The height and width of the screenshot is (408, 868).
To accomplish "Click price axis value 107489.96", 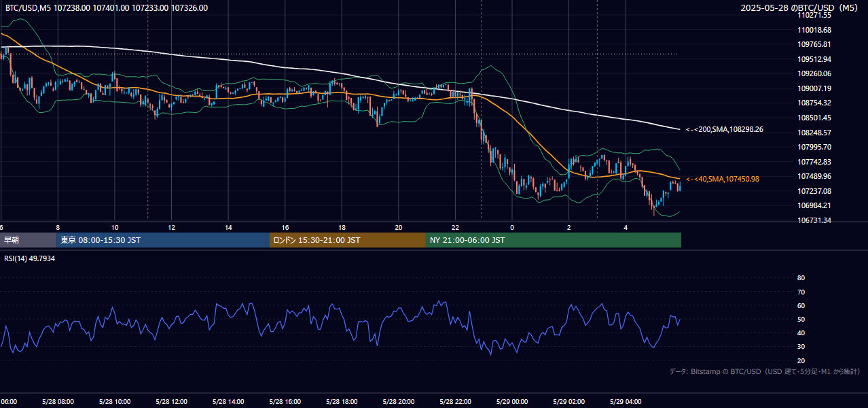I will pos(816,176).
